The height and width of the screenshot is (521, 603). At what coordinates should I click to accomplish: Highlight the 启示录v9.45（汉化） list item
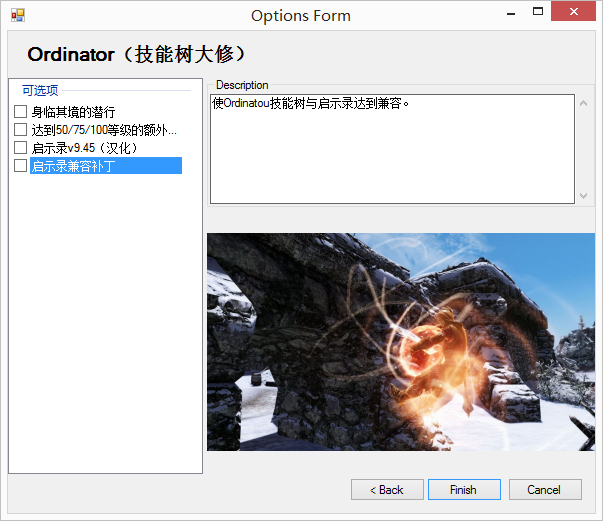[x=84, y=148]
